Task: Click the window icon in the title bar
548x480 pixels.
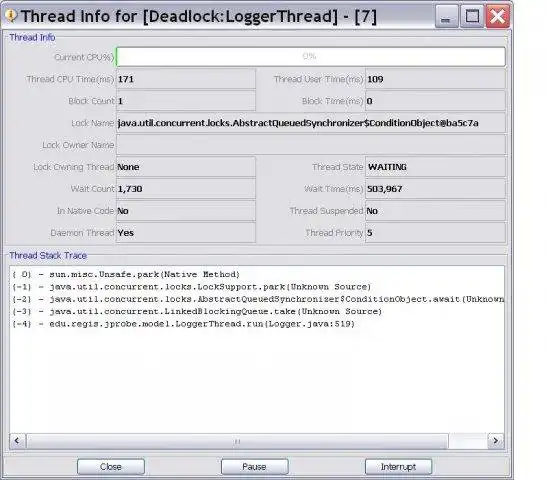Action: (x=11, y=16)
